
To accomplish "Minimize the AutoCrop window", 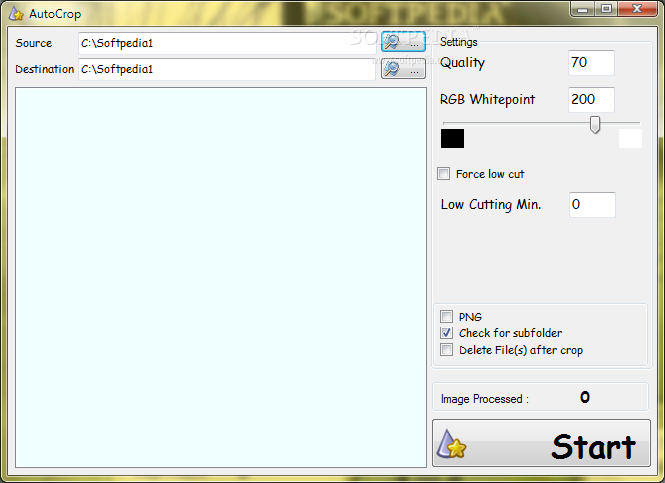I will point(583,9).
